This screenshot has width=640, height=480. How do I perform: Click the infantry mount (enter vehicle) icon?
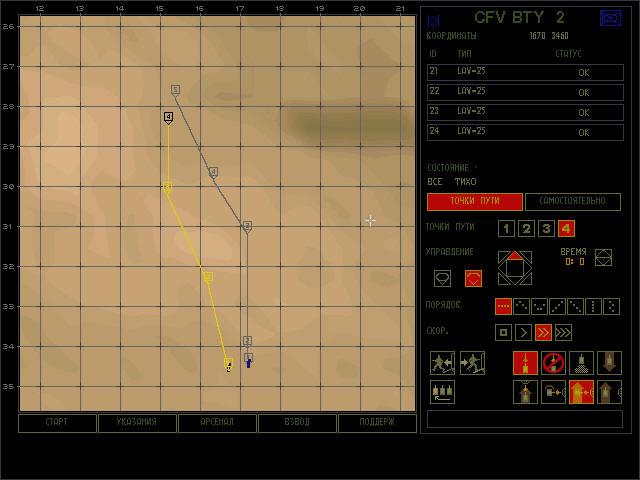pyautogui.click(x=472, y=363)
